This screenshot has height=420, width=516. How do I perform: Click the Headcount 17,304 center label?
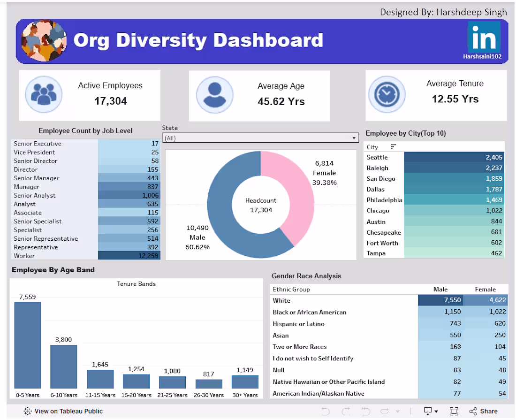261,205
